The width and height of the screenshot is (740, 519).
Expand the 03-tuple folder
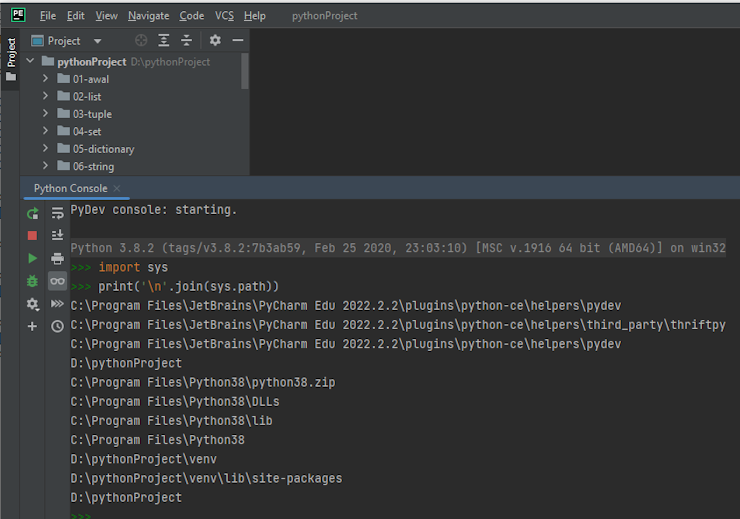tap(45, 113)
